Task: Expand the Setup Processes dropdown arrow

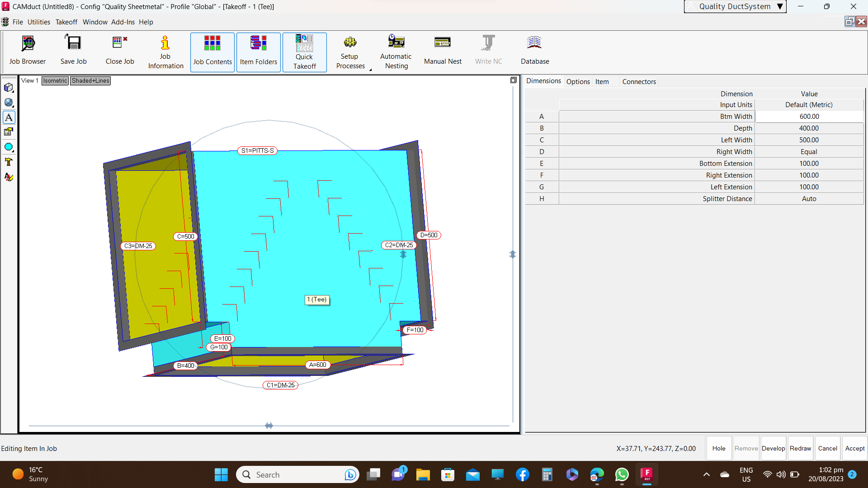Action: tap(370, 70)
